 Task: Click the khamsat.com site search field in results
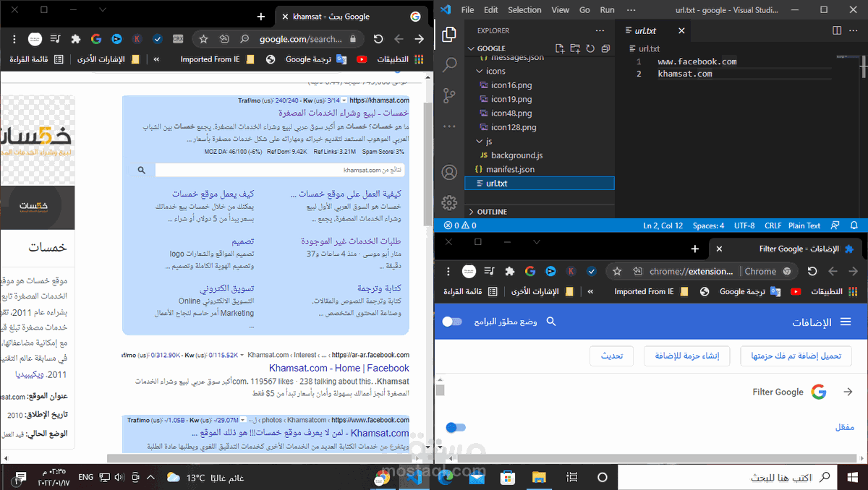pyautogui.click(x=280, y=170)
